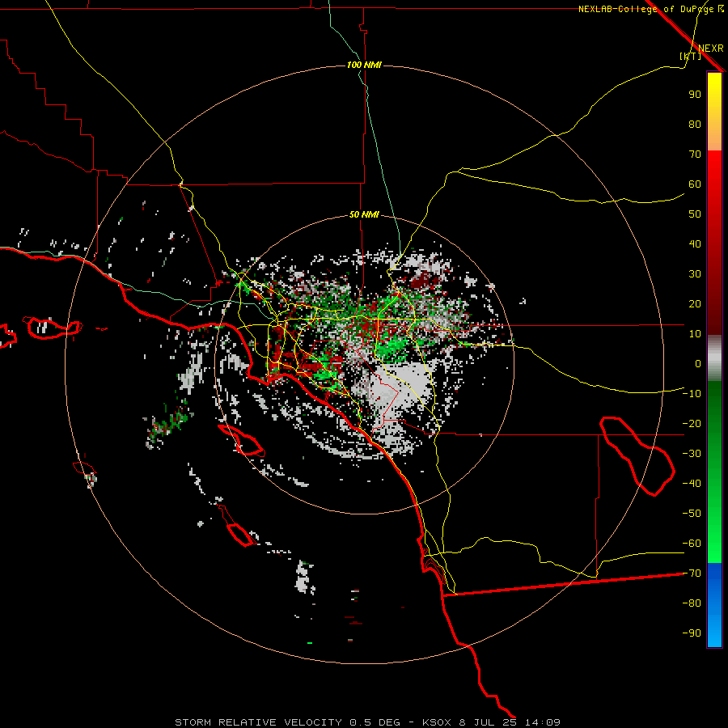Click the 80 value on velocity scale

coord(695,125)
